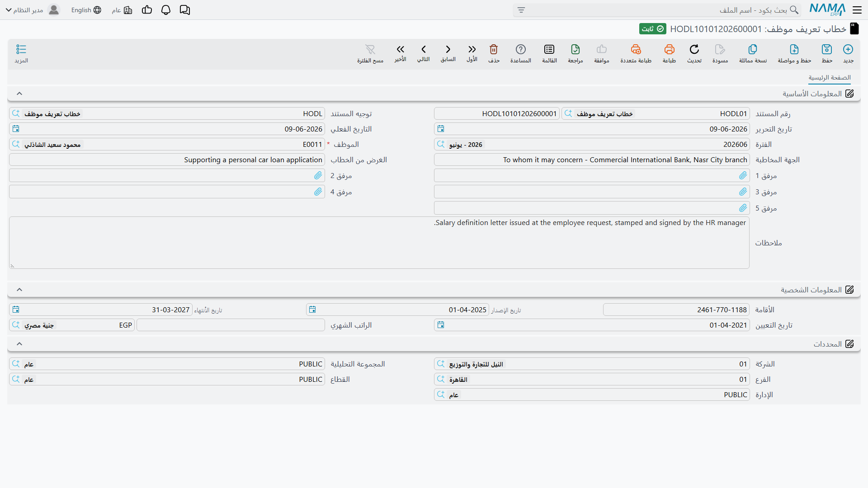Open lookup for الشركة company field
The image size is (868, 488).
pos(441,364)
